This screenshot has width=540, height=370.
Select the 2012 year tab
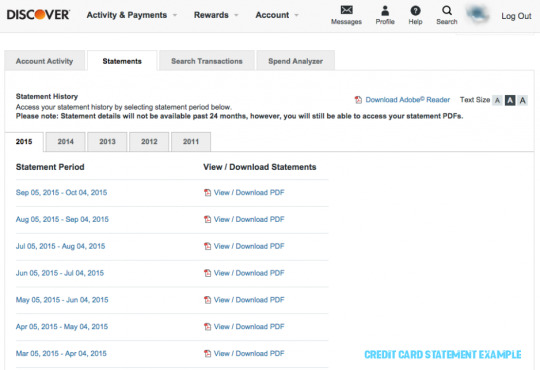point(149,142)
